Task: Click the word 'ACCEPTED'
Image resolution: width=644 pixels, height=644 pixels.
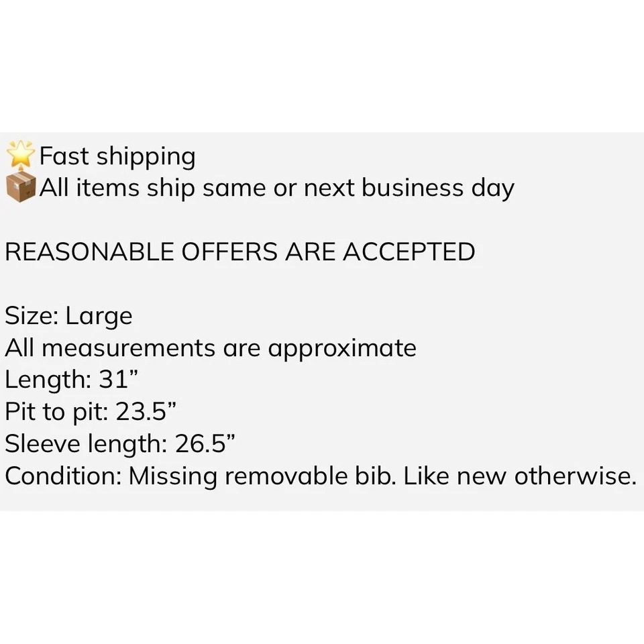Action: pos(409,252)
